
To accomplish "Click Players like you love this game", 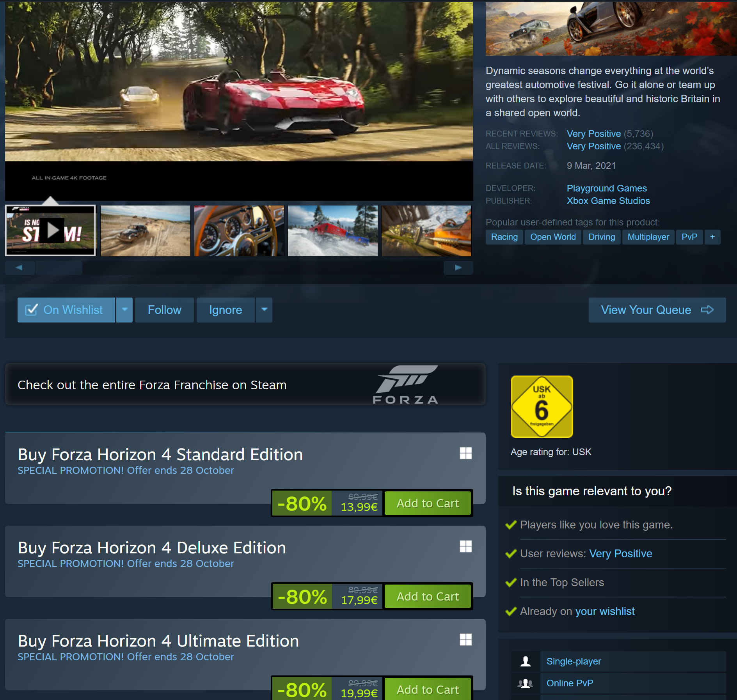I will [x=596, y=525].
